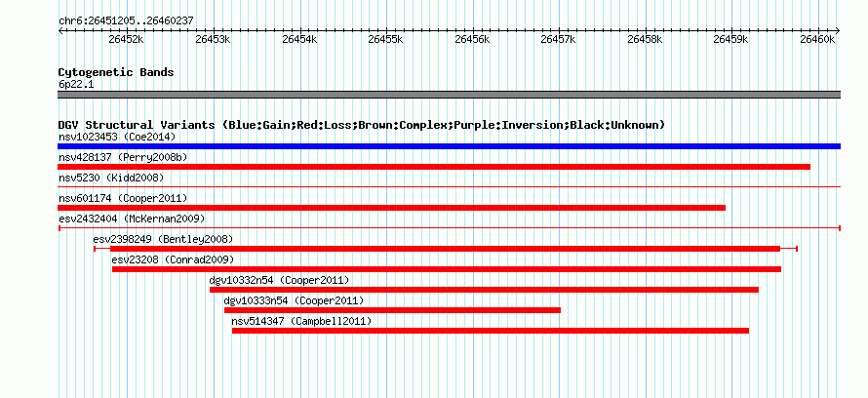Click the gray 6p22.1 cytogenetic band bar
Screen dimensions: 868x398
pos(449,95)
